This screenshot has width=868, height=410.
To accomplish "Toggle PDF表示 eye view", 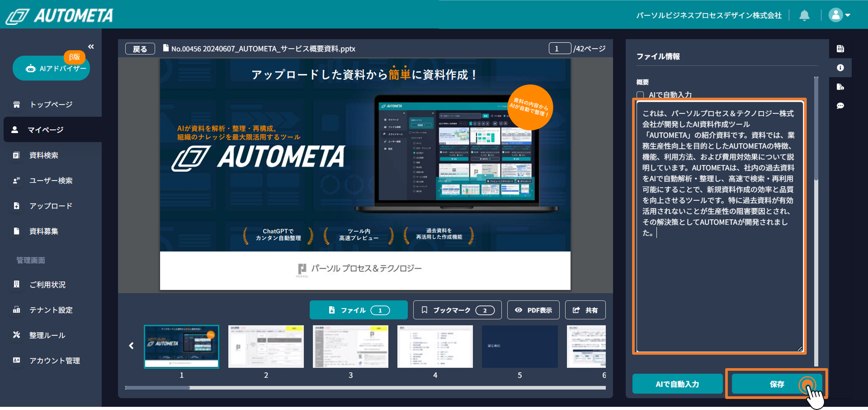I will point(533,310).
